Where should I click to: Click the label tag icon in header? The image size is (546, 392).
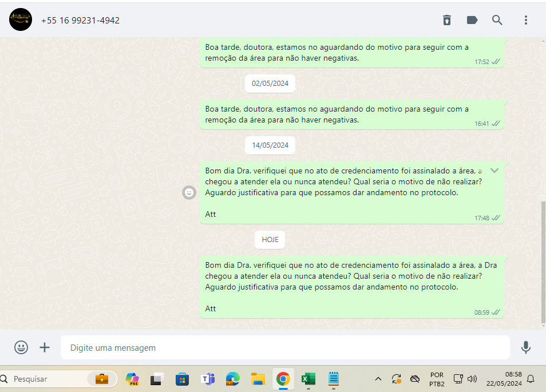tap(472, 21)
